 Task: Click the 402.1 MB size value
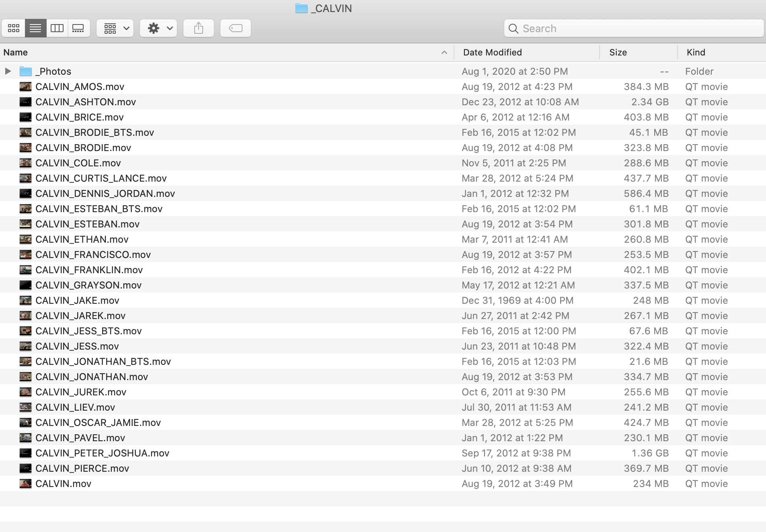click(x=646, y=270)
